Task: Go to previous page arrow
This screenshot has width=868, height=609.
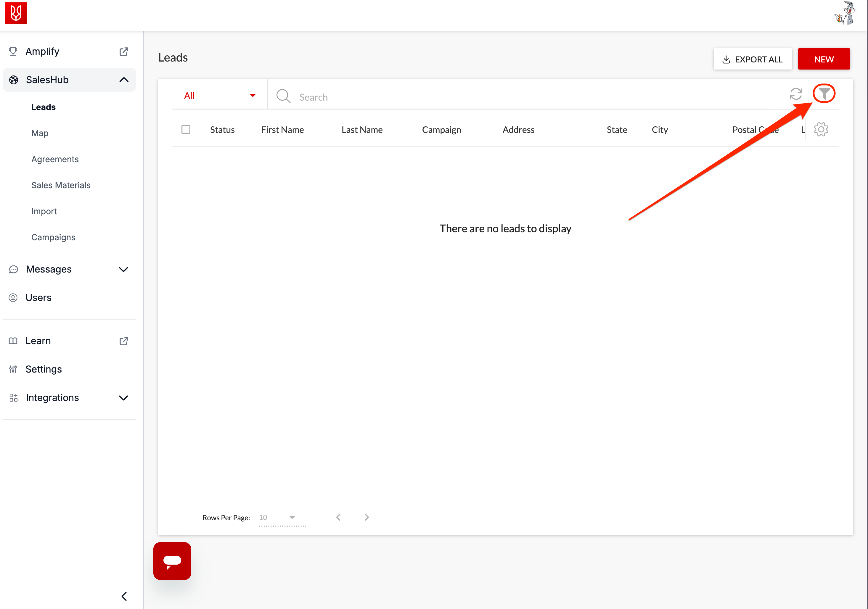Action: coord(338,517)
